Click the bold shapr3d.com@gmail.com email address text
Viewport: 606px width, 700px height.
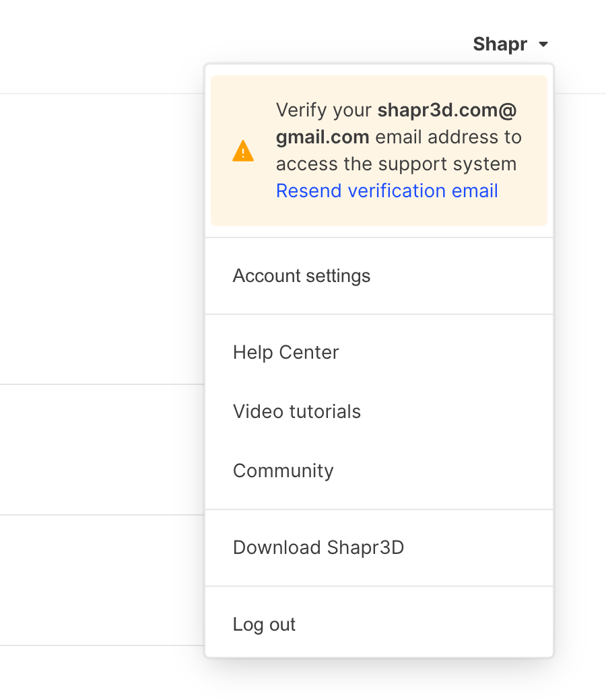tap(396, 124)
